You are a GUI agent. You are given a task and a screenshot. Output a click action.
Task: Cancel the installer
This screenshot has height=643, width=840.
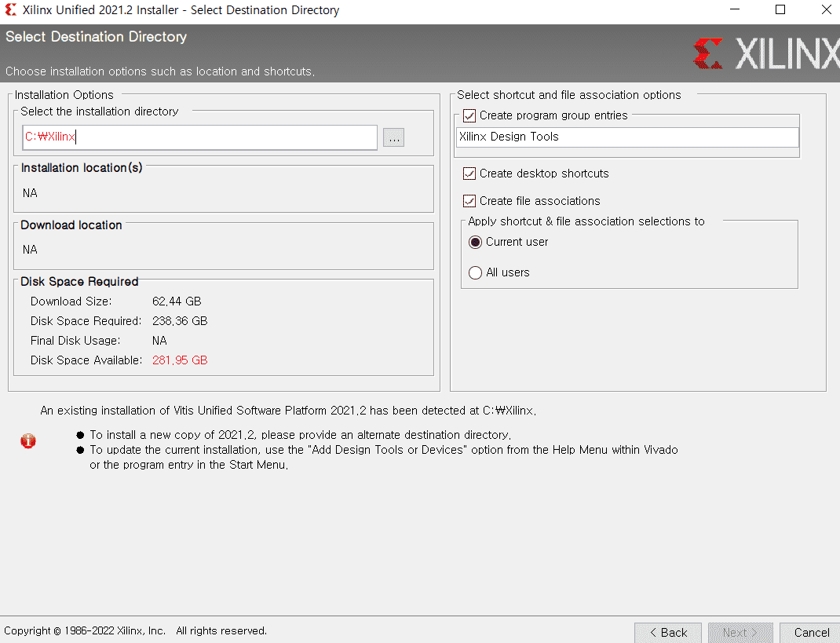811,633
